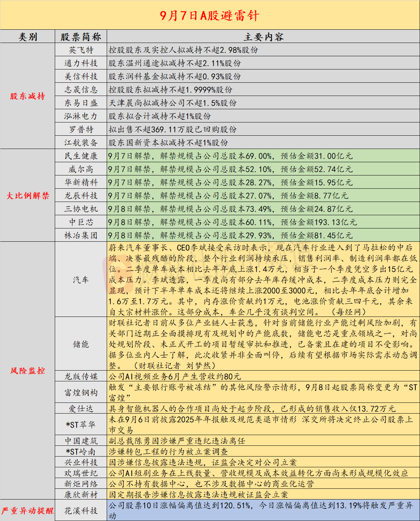The height and width of the screenshot is (521, 420).
Task: Click 股东拟合计减持不超1%股份 cell
Action: 263,116
